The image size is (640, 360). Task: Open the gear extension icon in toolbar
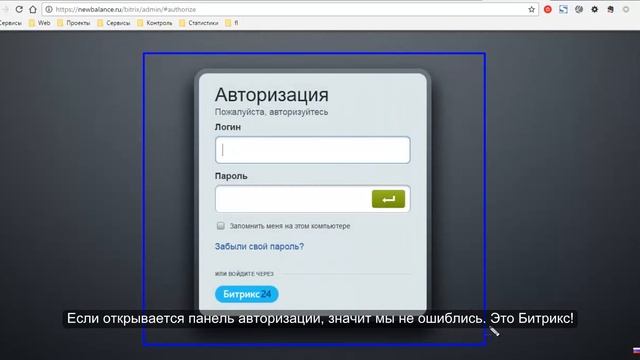595,9
